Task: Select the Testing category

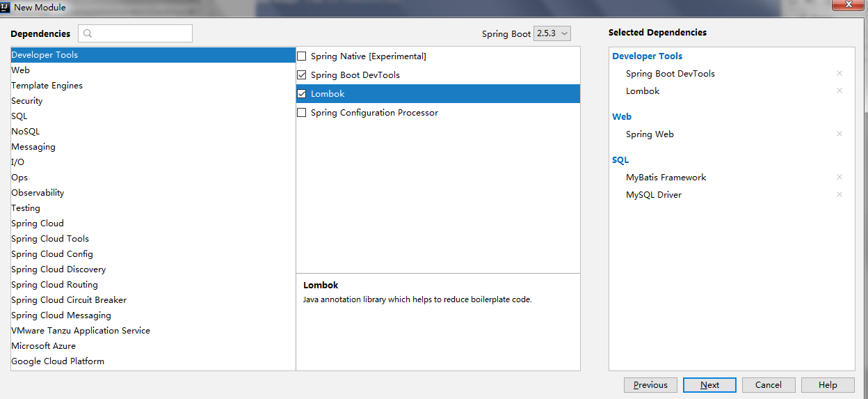Action: click(153, 208)
